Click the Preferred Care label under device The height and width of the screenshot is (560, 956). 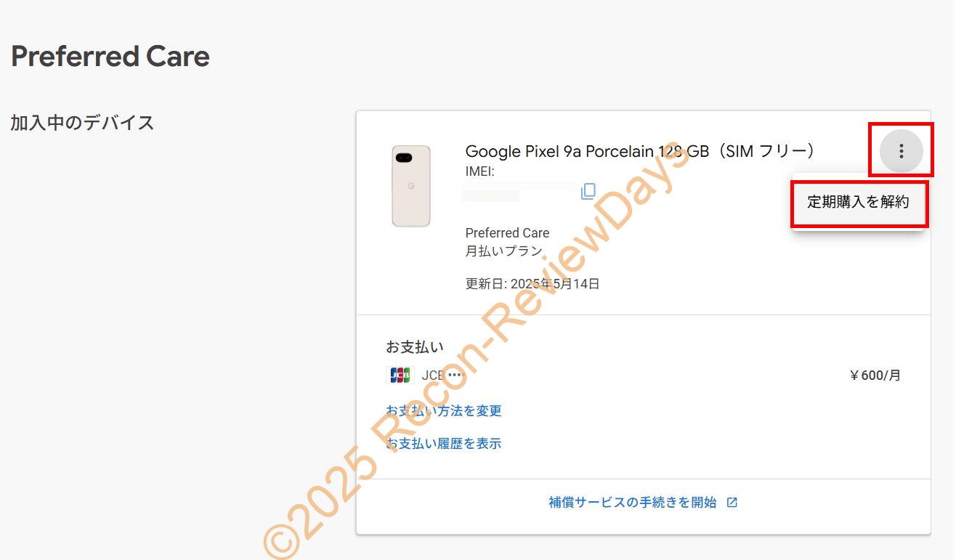507,233
